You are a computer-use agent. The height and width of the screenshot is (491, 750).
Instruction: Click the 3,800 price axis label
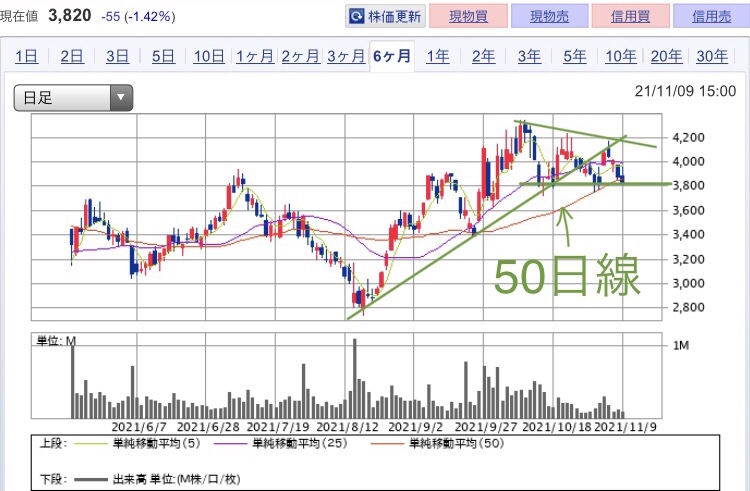688,185
